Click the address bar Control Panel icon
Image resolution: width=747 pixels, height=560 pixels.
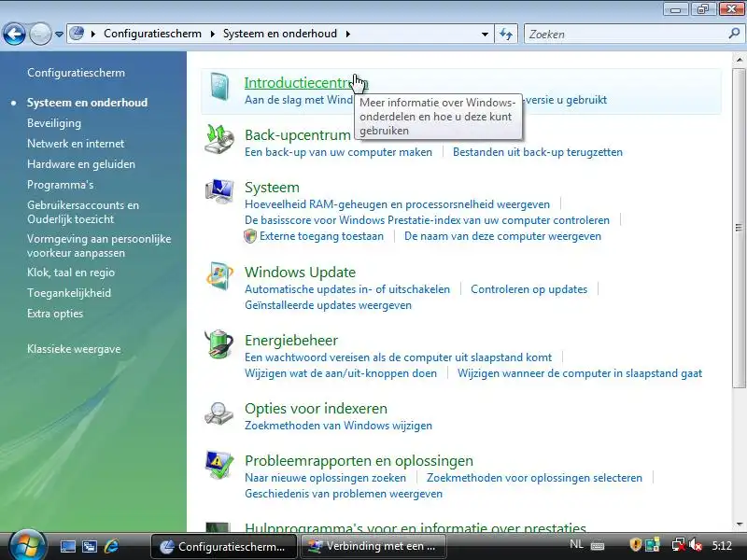77,34
